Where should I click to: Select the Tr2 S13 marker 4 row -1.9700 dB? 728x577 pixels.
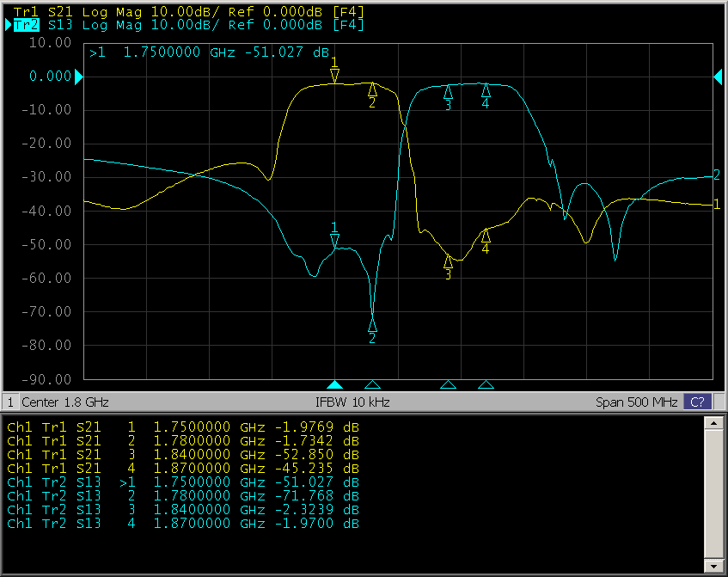point(183,524)
